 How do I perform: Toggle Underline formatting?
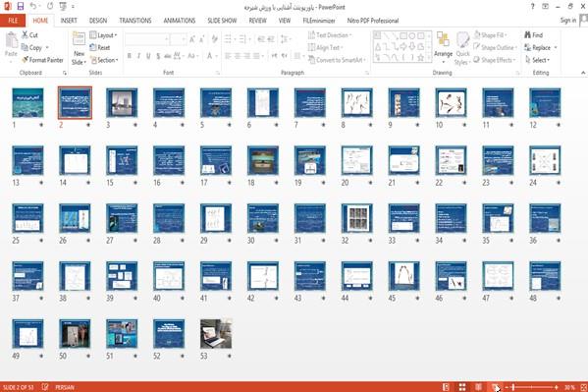tap(148, 56)
